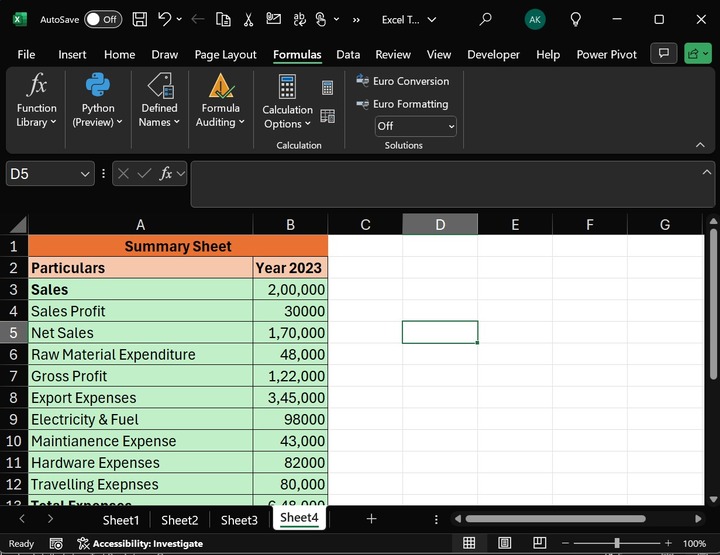This screenshot has width=720, height=555.
Task: Switch to Page Layout view in status bar
Action: (504, 543)
